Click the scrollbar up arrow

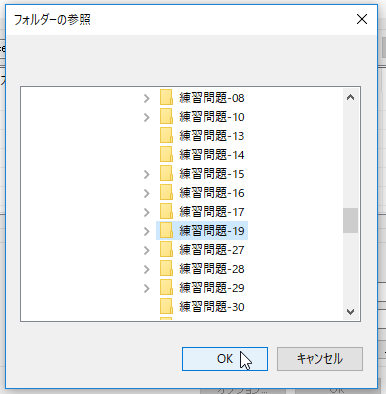(350, 97)
